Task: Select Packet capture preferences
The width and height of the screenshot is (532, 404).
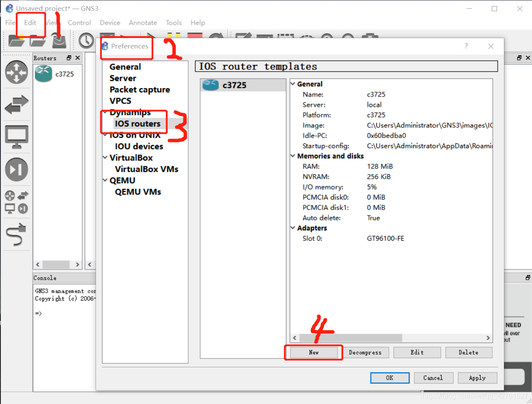Action: click(x=140, y=90)
